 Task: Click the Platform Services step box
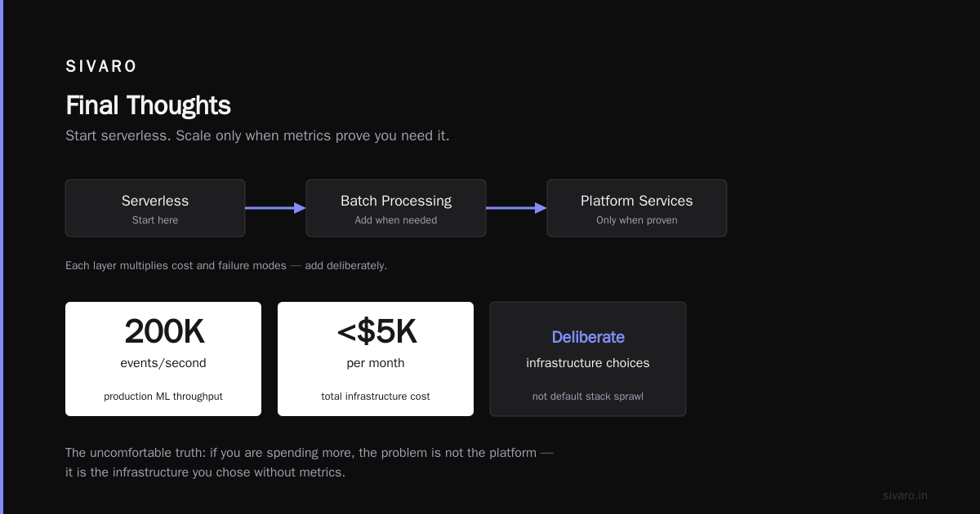637,208
